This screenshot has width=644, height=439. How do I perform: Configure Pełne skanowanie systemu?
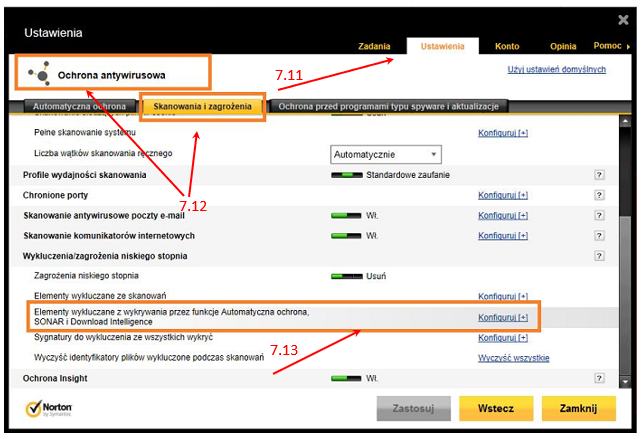[x=503, y=133]
